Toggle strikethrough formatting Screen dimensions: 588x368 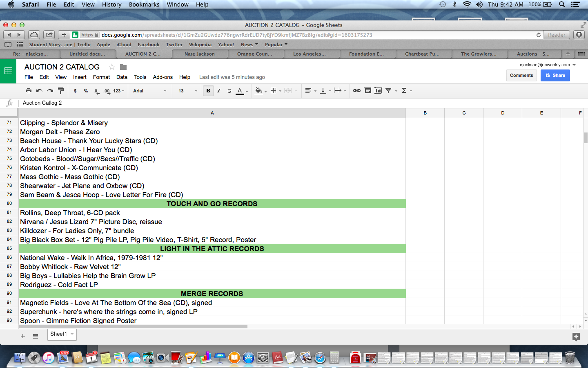pos(229,91)
